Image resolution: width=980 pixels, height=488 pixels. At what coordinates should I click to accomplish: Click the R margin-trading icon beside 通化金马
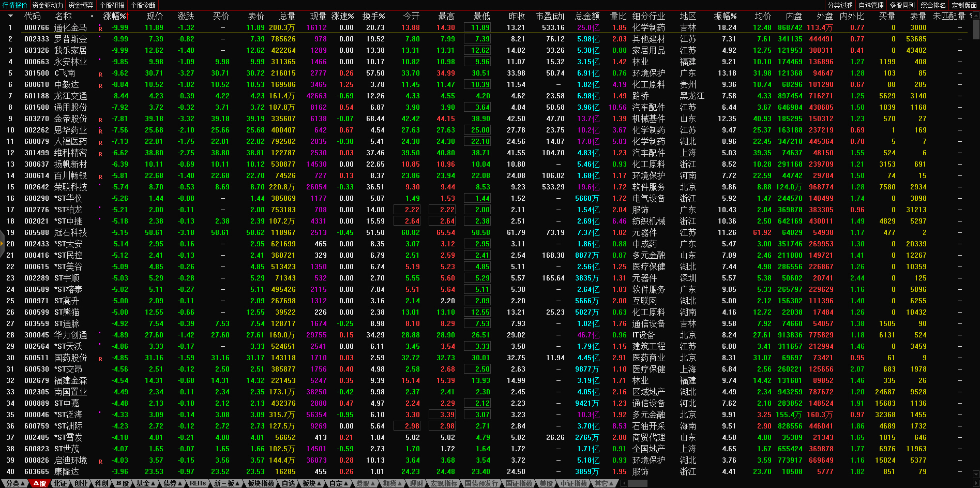pos(100,28)
